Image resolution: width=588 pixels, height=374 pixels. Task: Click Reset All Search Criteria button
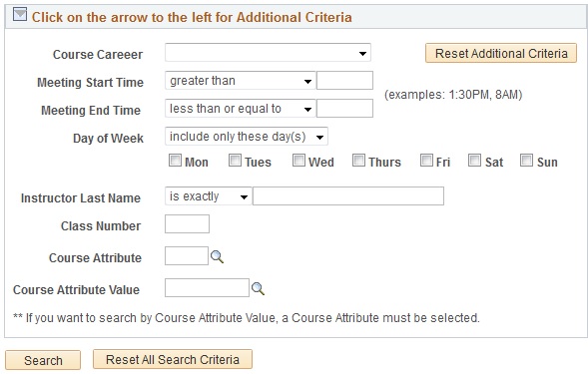coord(173,359)
